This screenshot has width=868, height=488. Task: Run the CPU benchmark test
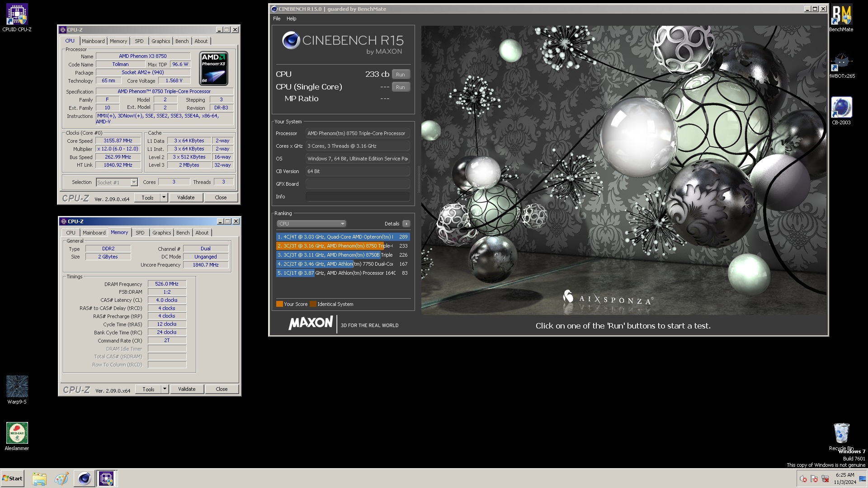point(401,75)
